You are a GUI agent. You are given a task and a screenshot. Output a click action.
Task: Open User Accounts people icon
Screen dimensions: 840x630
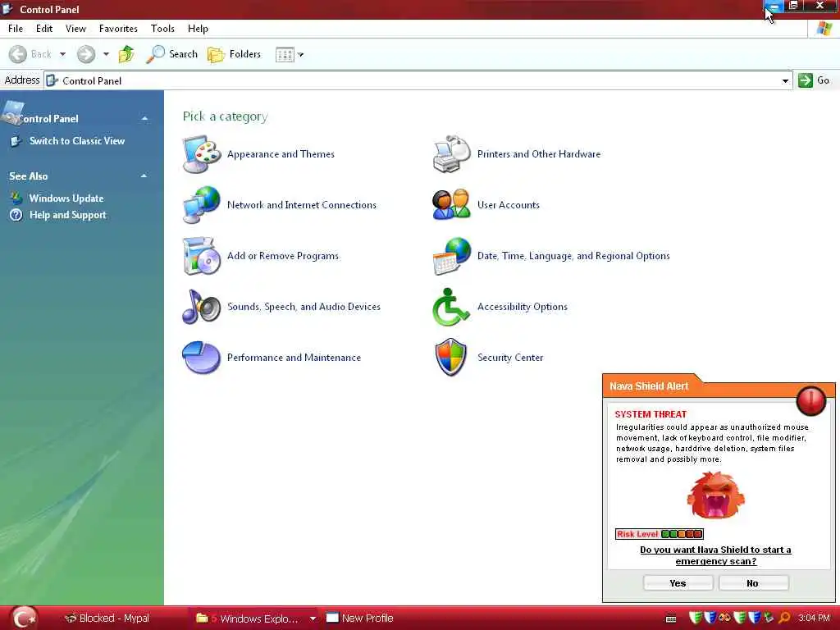[452, 204]
